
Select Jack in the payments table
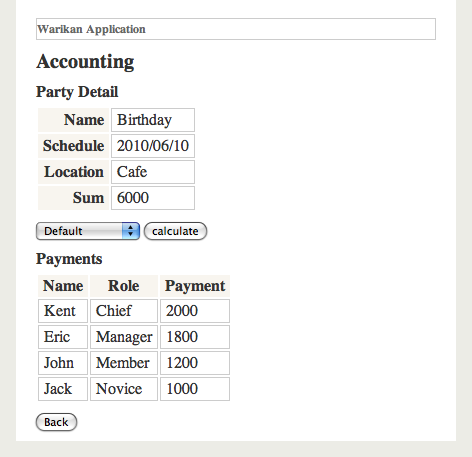pyautogui.click(x=63, y=389)
